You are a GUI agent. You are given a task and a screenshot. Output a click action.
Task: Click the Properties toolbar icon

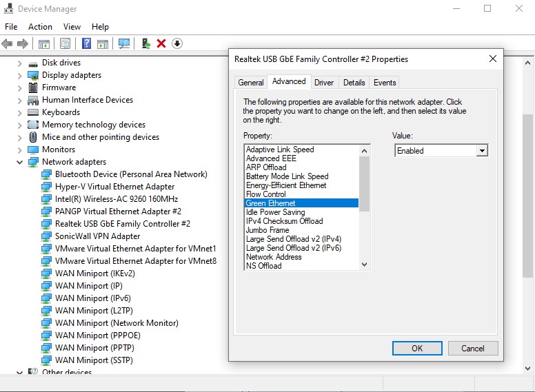pos(65,43)
